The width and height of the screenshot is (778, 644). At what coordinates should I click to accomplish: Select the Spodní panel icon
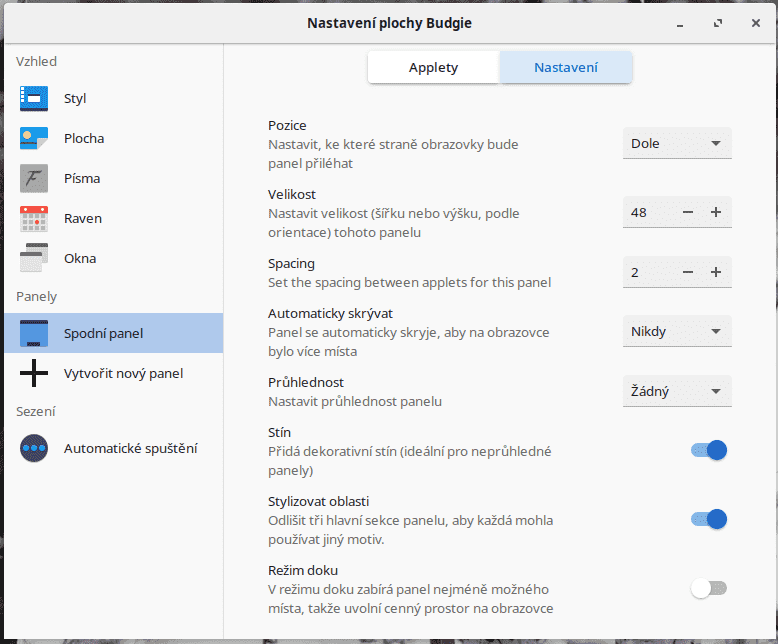(34, 333)
